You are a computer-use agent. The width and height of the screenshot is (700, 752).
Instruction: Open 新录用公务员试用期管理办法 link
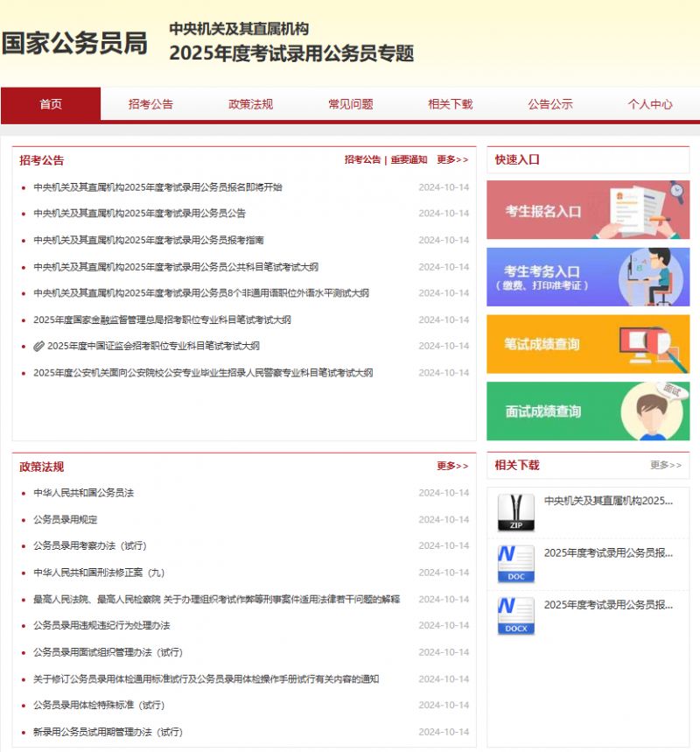point(108,731)
